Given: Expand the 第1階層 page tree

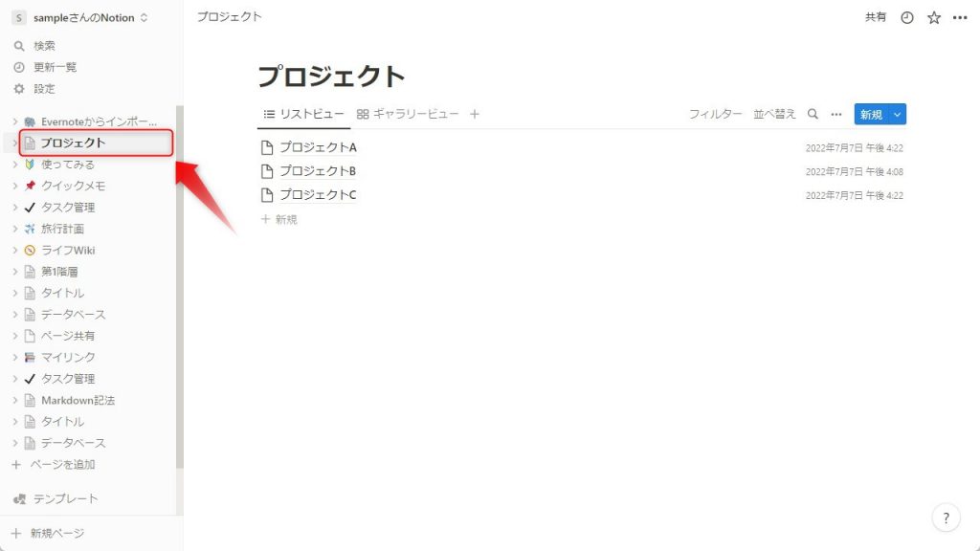Looking at the screenshot, I should 15,271.
